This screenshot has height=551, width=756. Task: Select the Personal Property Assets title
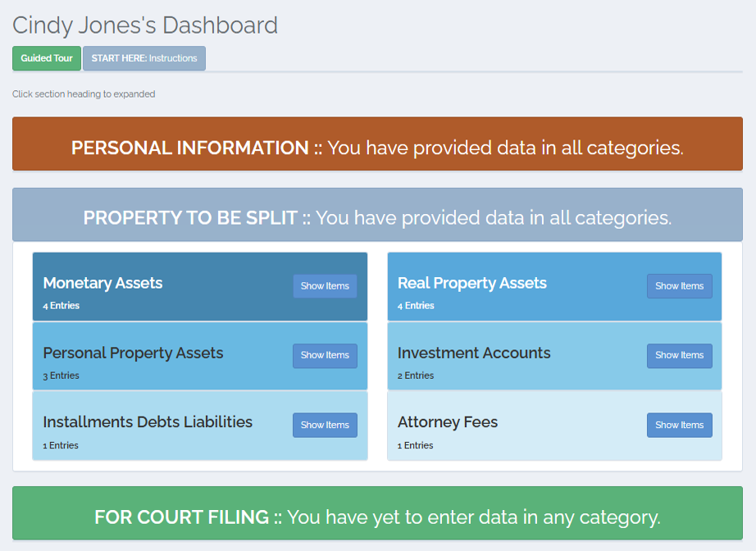tap(133, 353)
